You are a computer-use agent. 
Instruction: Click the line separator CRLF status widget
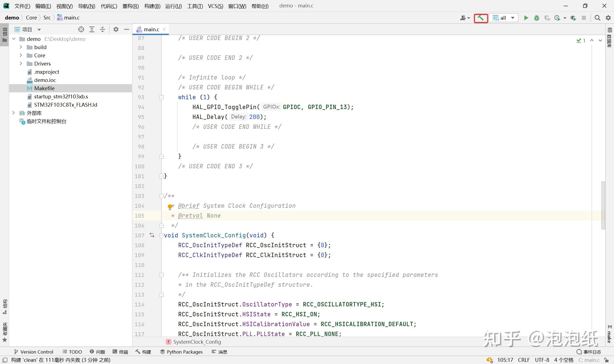click(524, 360)
